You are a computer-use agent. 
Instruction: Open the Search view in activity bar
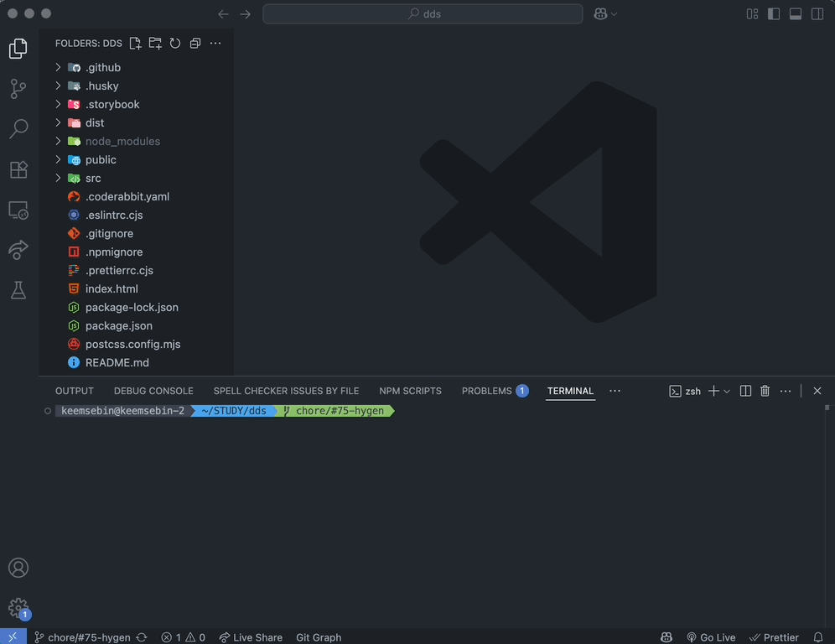point(18,129)
